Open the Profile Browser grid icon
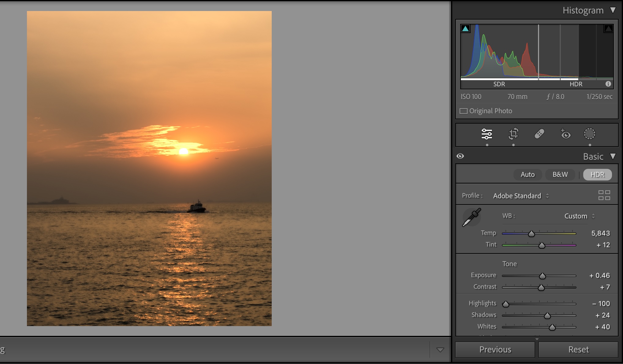This screenshot has height=364, width=623. click(x=604, y=195)
